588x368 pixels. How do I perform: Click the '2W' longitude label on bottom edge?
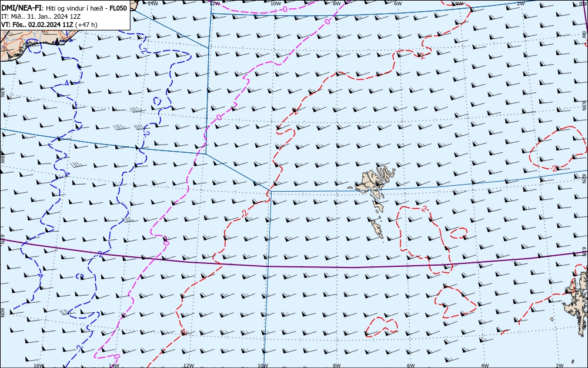tap(560, 366)
